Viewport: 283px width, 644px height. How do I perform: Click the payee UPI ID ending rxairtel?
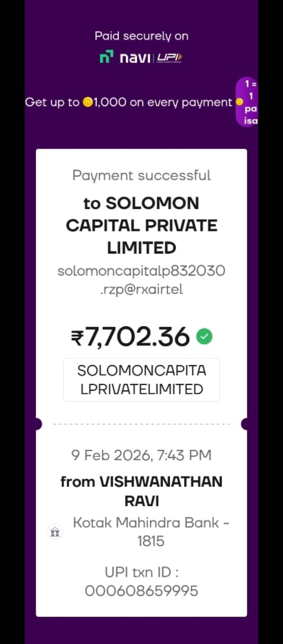pos(141,280)
